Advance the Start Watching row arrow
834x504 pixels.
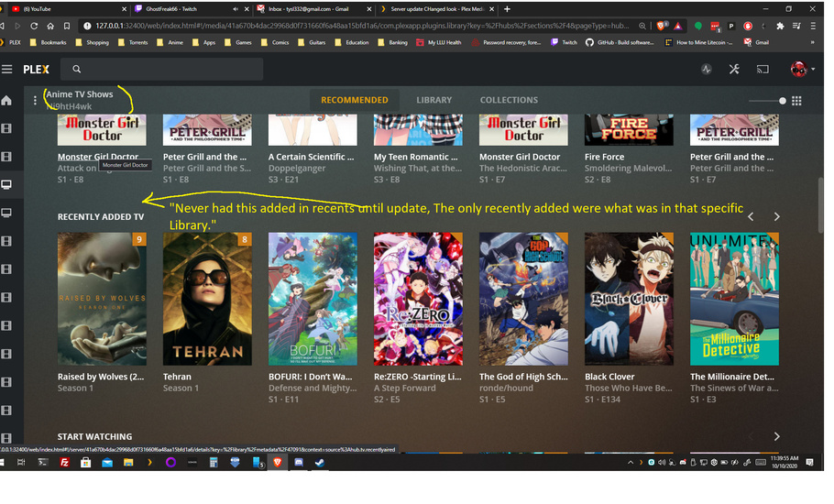click(x=777, y=436)
